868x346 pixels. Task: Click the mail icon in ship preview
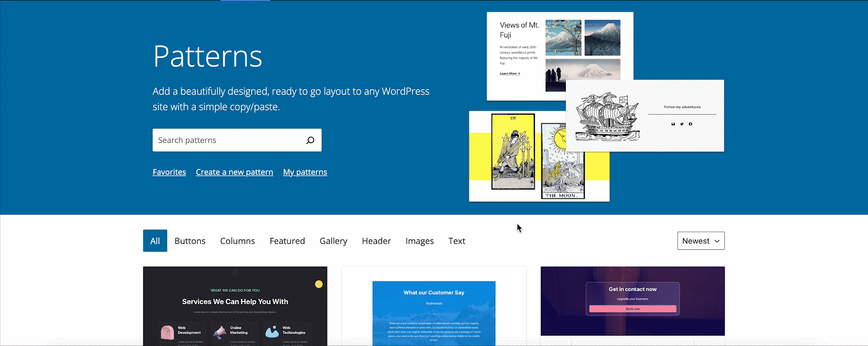(x=673, y=124)
